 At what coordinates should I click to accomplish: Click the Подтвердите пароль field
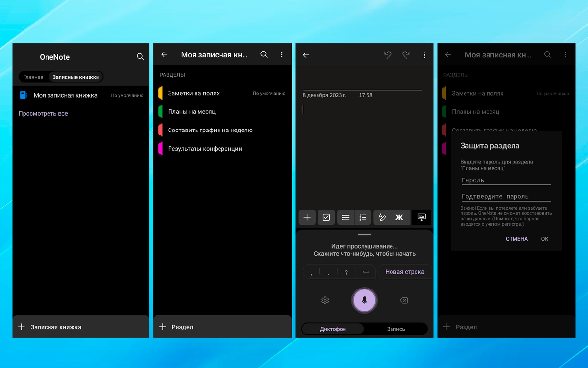point(506,196)
